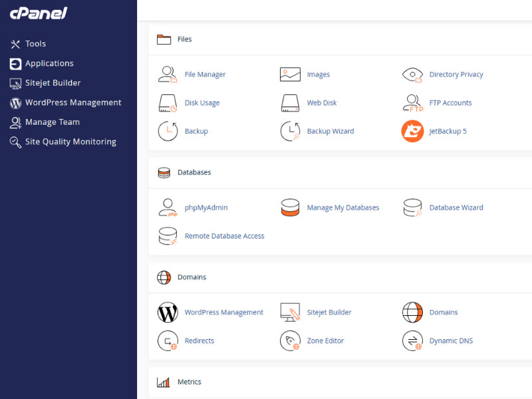The width and height of the screenshot is (532, 399).
Task: Open the Web Disk icon
Action: [290, 103]
